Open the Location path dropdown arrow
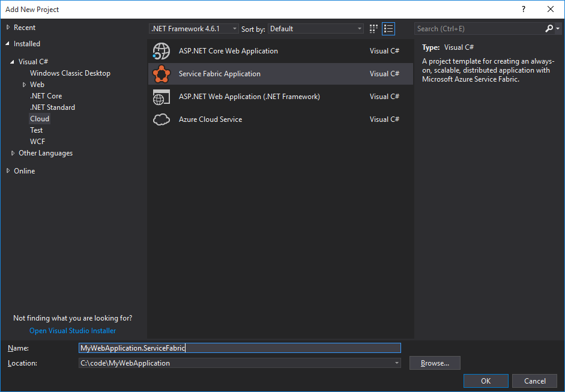This screenshot has height=392, width=565. tap(396, 363)
